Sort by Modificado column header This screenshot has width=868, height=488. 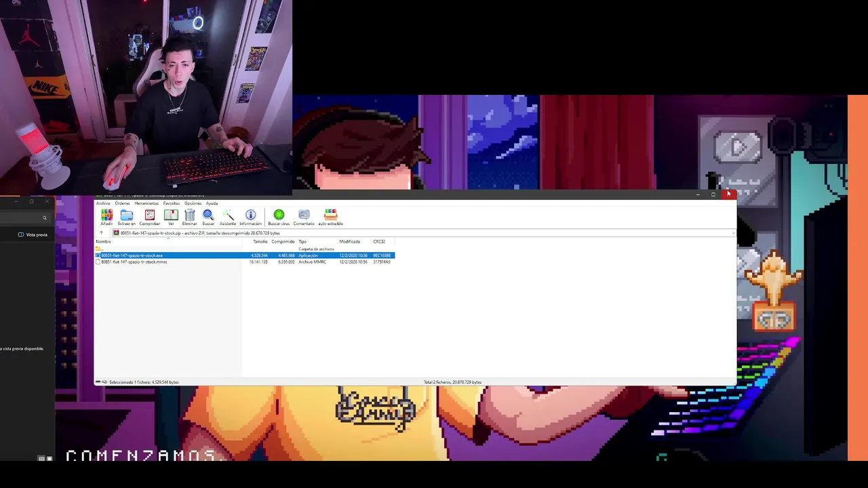tap(350, 241)
